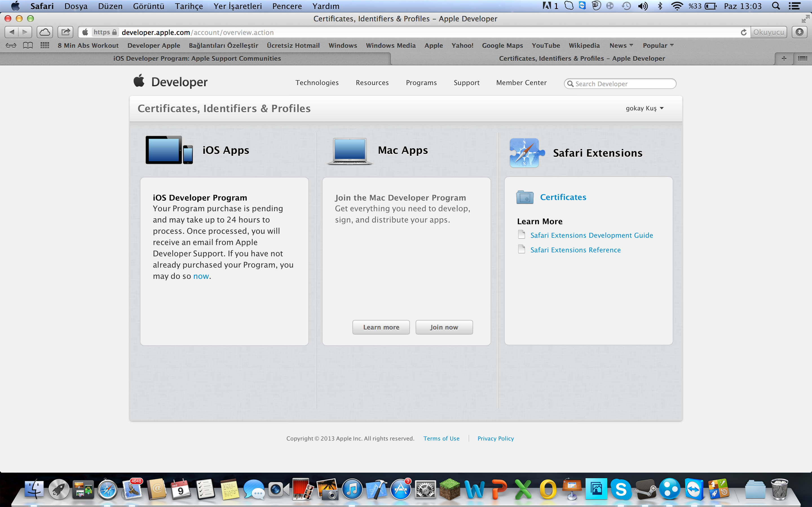Open the Downloads toolbar icon

(x=799, y=32)
